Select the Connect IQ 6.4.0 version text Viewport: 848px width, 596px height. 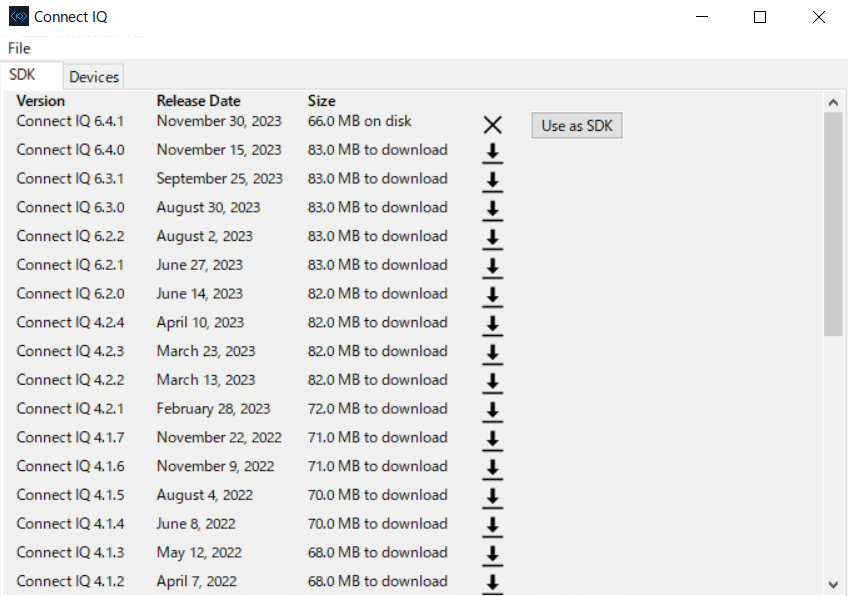click(70, 150)
